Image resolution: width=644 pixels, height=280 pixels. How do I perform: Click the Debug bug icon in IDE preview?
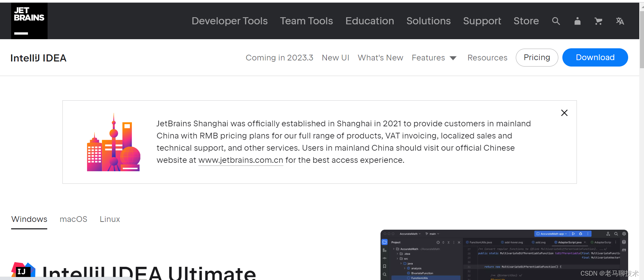581,234
